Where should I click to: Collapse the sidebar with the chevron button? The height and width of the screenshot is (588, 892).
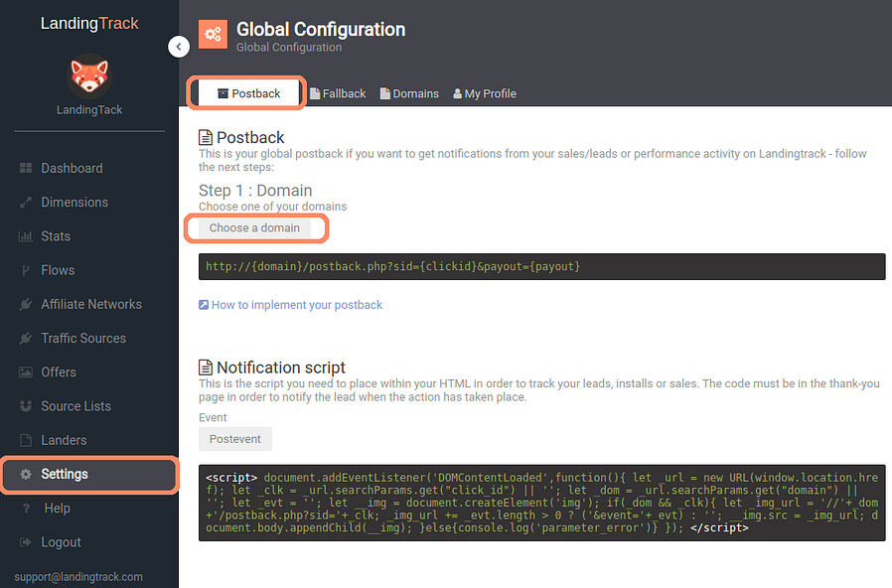point(179,47)
